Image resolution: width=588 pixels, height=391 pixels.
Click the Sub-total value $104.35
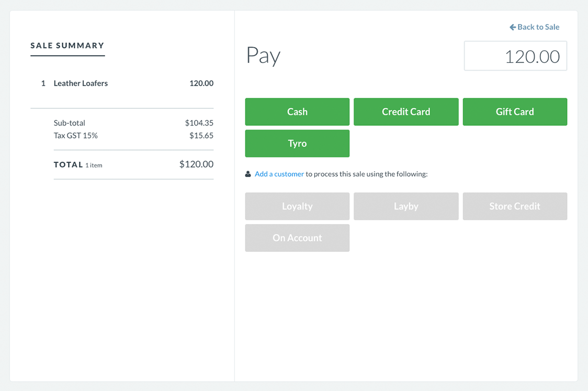point(199,123)
